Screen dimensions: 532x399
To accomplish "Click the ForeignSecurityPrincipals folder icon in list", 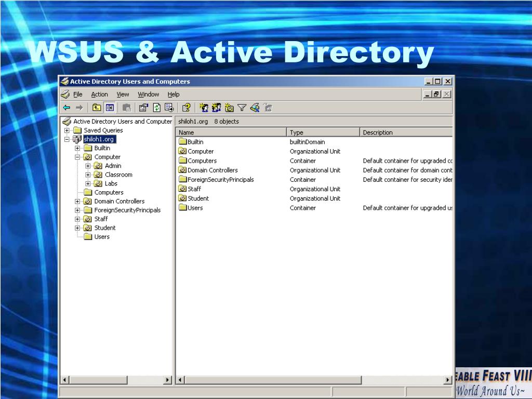I will point(182,179).
